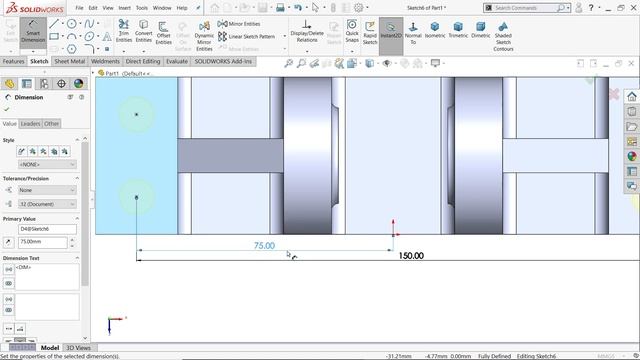Switch to the Features tab
This screenshot has height=360, width=640.
pos(13,61)
